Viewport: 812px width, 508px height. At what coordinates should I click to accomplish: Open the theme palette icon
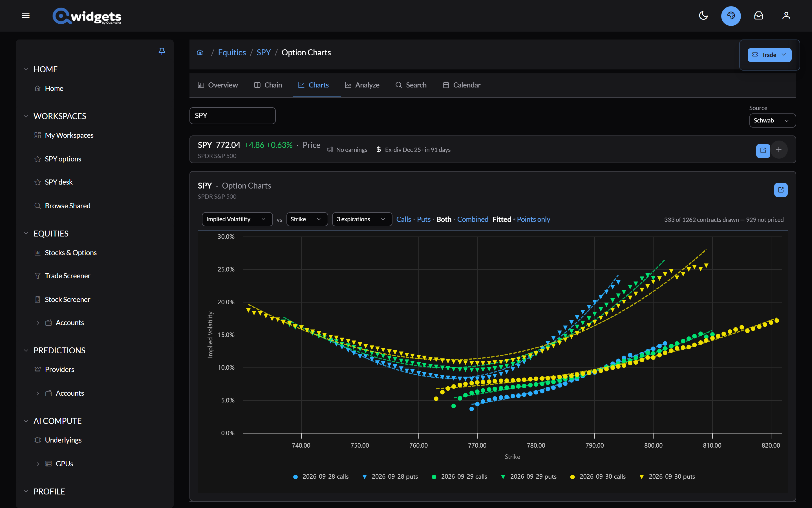[731, 16]
